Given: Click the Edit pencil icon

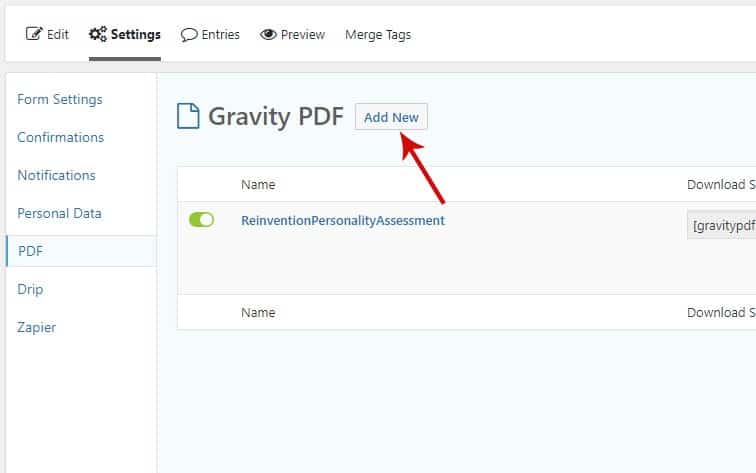Looking at the screenshot, I should [x=33, y=34].
